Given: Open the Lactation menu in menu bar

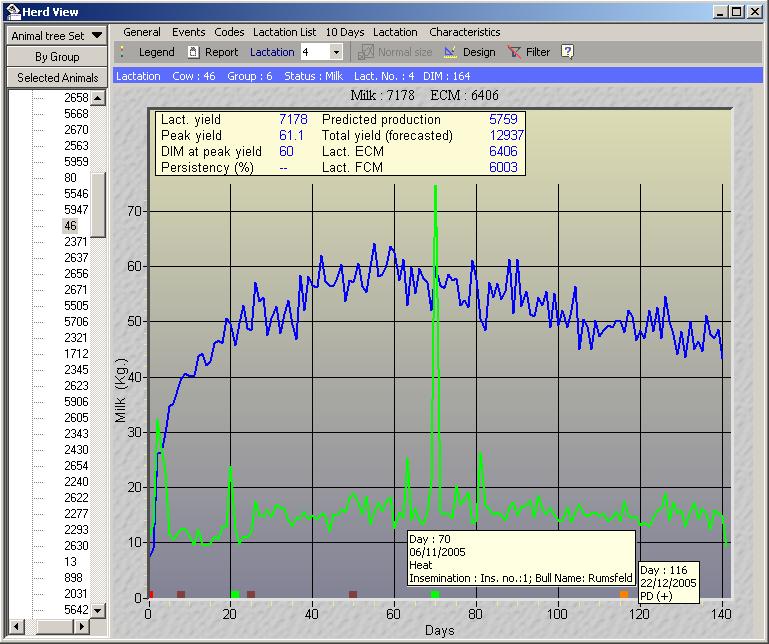Looking at the screenshot, I should [x=395, y=32].
